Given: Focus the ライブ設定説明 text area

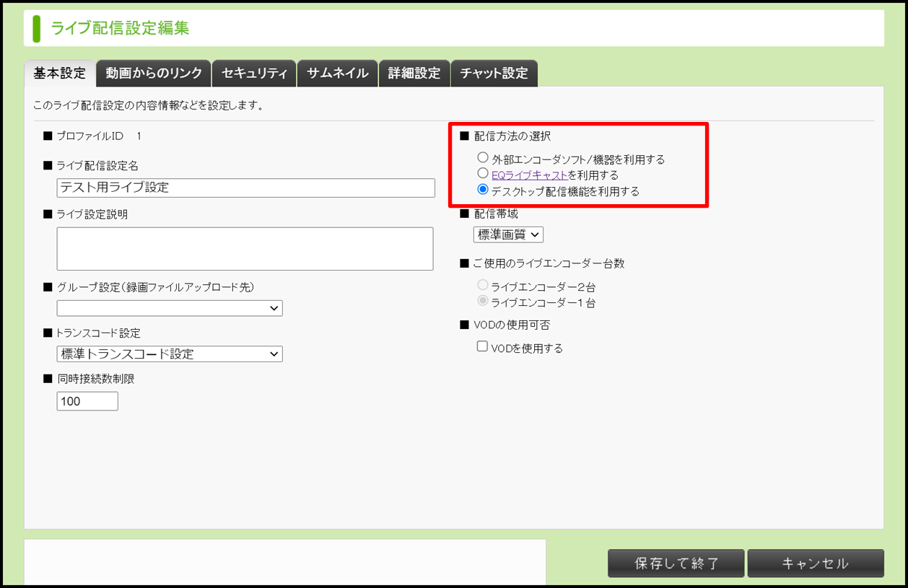Looking at the screenshot, I should 245,249.
